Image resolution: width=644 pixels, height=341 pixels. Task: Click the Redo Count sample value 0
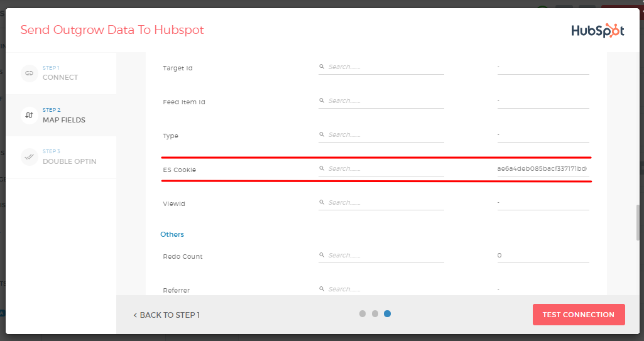[x=499, y=255]
